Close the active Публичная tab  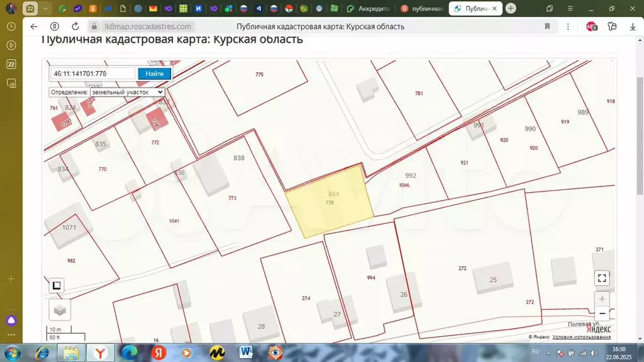494,8
